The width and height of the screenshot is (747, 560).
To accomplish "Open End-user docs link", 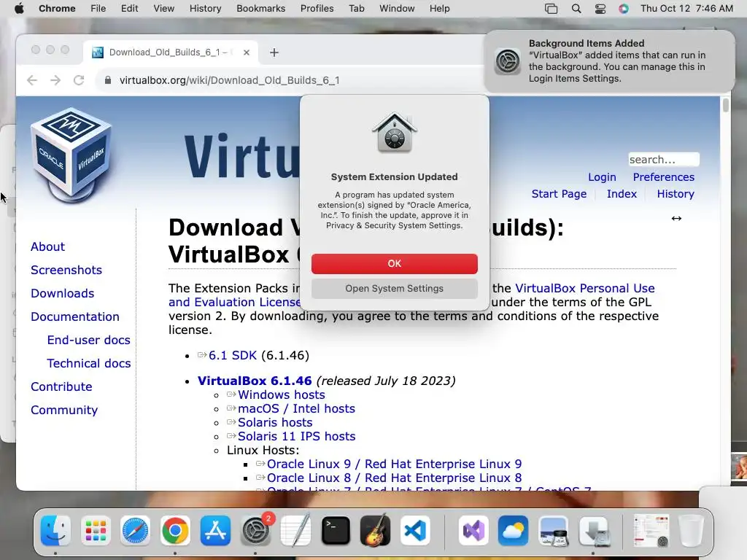I will pos(88,340).
